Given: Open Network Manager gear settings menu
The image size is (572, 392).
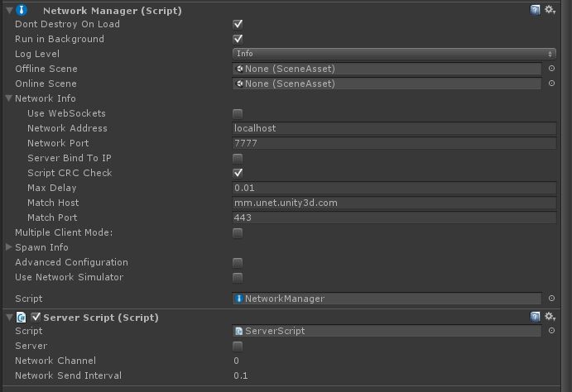Looking at the screenshot, I should 550,10.
